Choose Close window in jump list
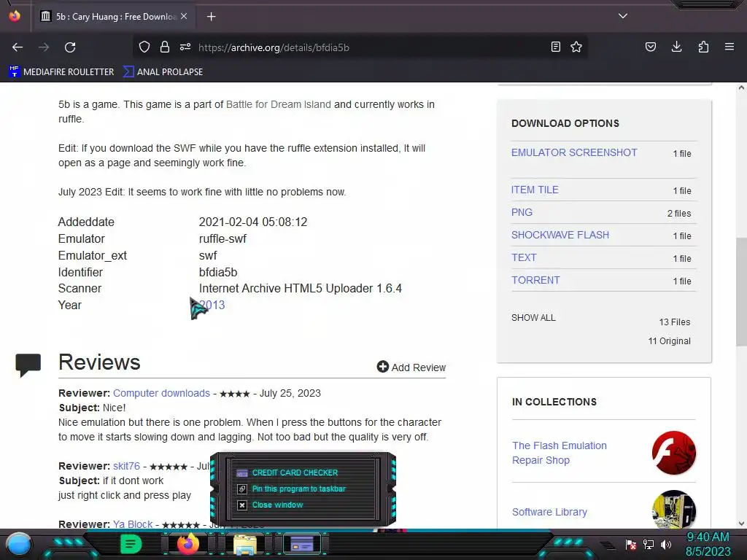747x560 pixels. (x=277, y=505)
